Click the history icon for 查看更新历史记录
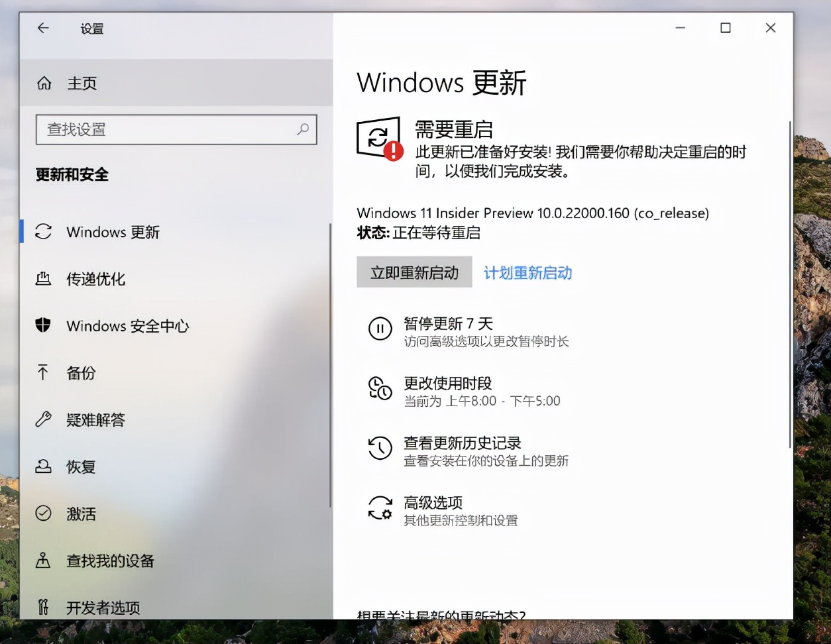Screen dimensions: 831x644 pos(380,448)
